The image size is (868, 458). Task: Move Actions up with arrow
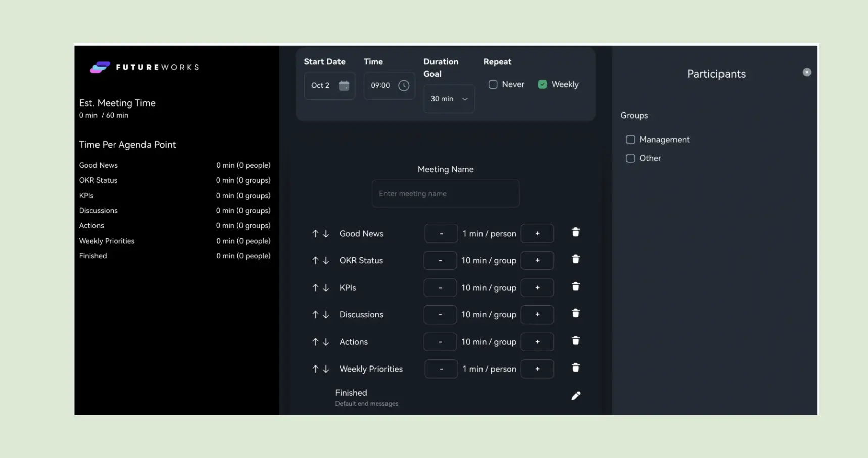click(315, 342)
